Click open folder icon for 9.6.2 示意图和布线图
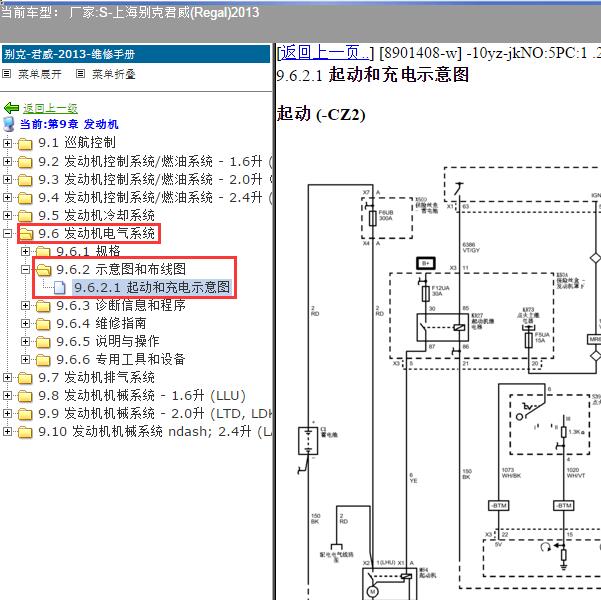 [44, 270]
